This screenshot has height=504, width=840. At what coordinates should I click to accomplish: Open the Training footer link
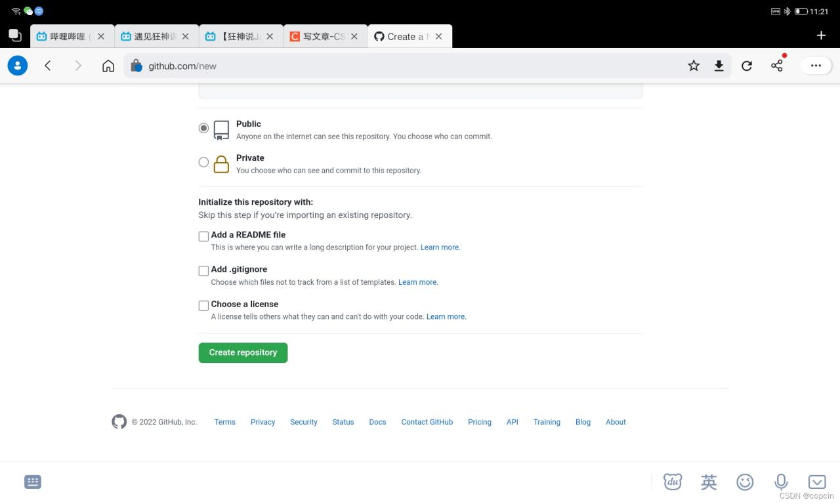(547, 422)
